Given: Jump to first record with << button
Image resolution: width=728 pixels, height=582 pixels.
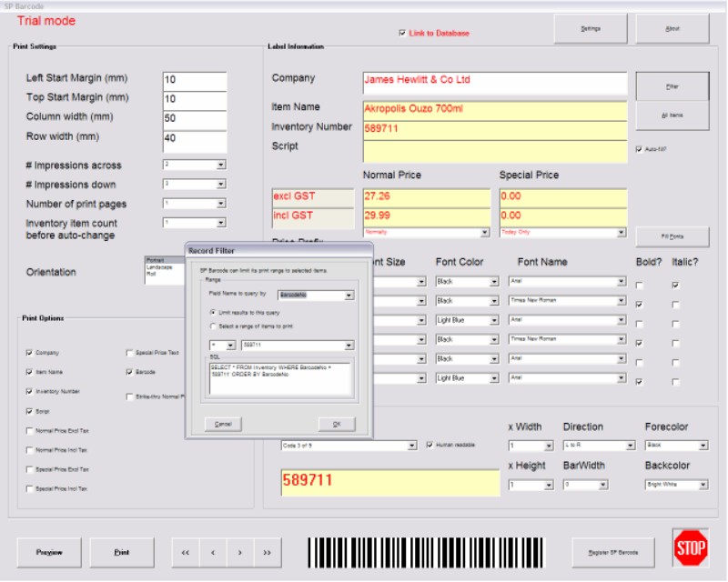Looking at the screenshot, I should [186, 552].
